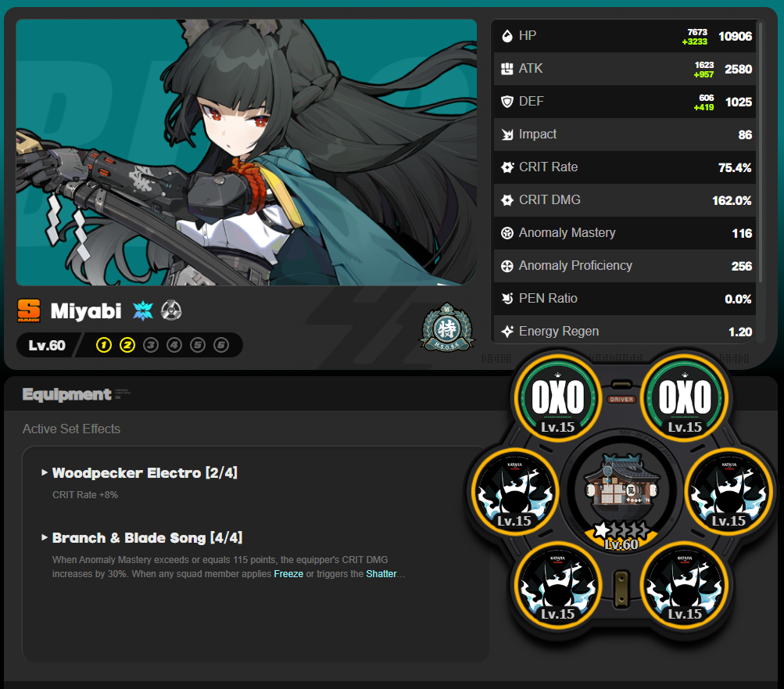The width and height of the screenshot is (784, 689).
Task: Click the Lv.60 character level label
Action: [47, 345]
